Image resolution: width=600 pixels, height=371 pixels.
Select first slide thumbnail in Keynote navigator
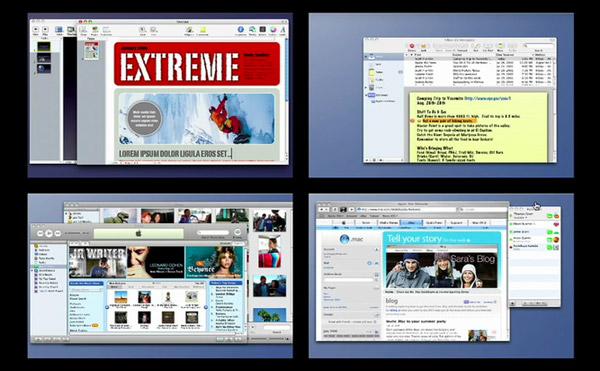(x=44, y=47)
